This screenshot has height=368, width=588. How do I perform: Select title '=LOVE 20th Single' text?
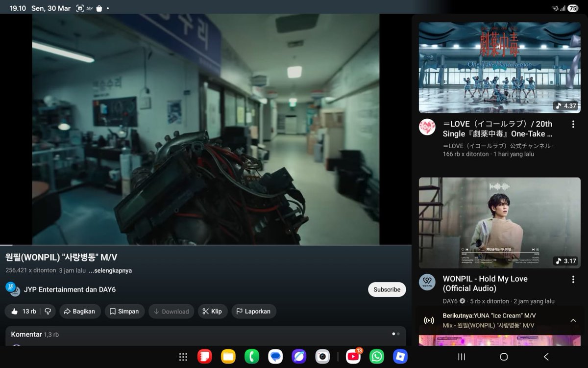tap(498, 129)
